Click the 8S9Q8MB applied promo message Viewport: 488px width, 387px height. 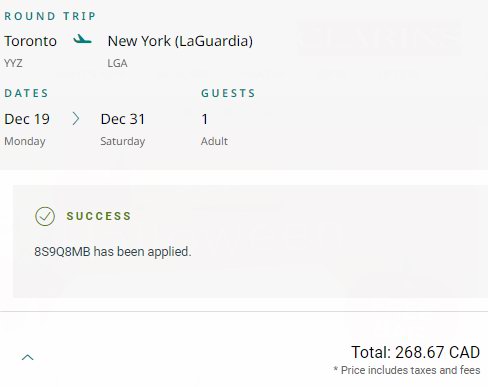click(x=113, y=251)
